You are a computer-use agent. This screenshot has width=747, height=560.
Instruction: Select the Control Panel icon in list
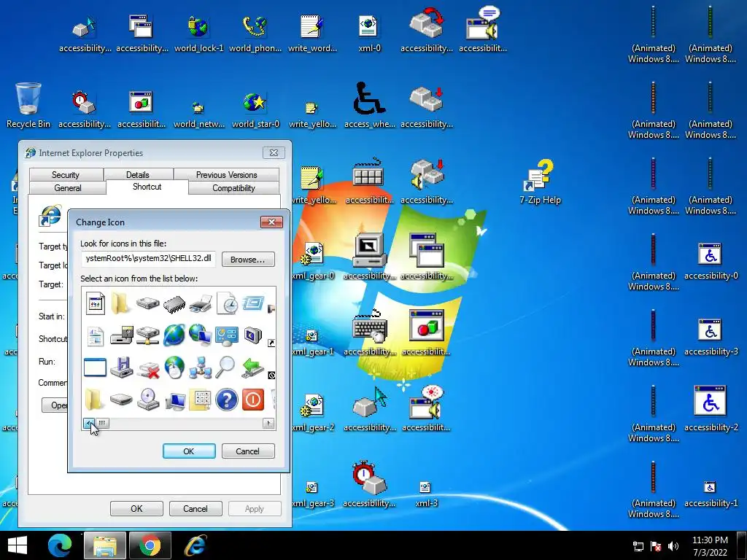(227, 335)
